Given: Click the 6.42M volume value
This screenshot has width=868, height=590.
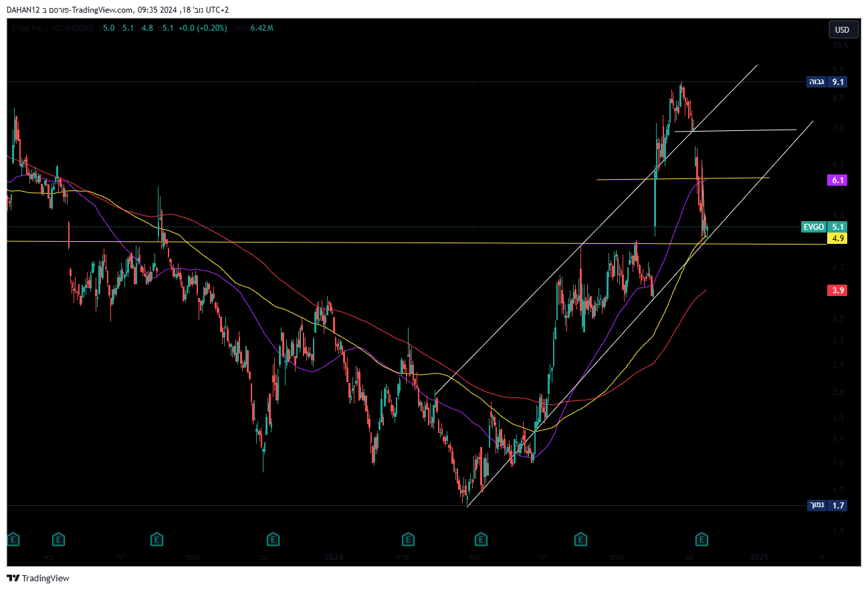Looking at the screenshot, I should tap(261, 28).
